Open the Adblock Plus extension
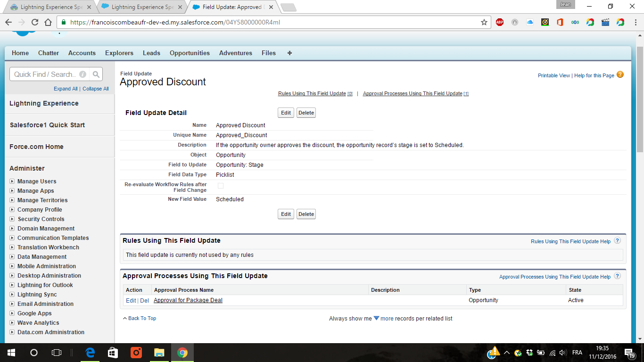 coord(500,22)
